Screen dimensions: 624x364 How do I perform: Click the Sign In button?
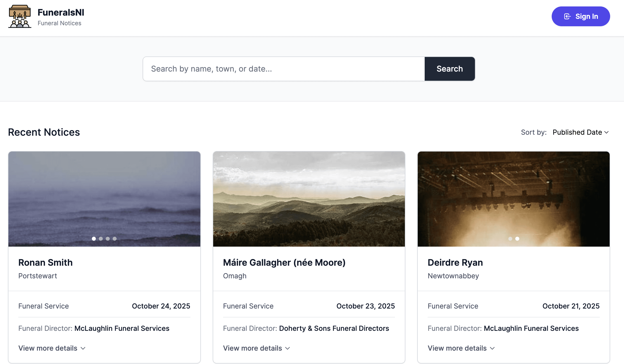tap(580, 16)
